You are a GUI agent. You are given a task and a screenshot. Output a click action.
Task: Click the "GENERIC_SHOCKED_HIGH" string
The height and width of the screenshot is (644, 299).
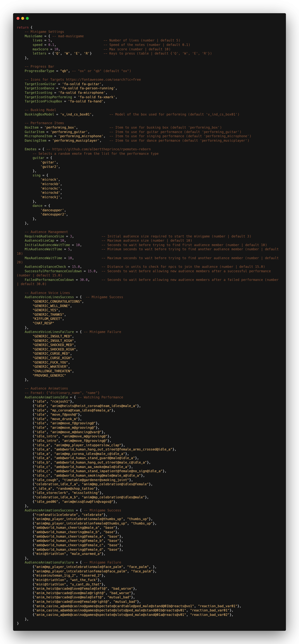pyautogui.click(x=54, y=349)
